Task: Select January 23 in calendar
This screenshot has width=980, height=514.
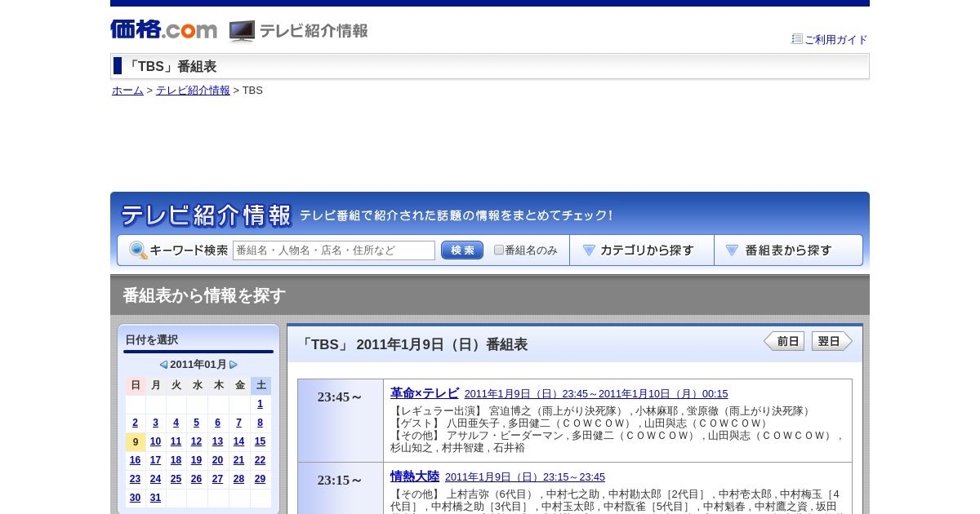Action: point(136,479)
